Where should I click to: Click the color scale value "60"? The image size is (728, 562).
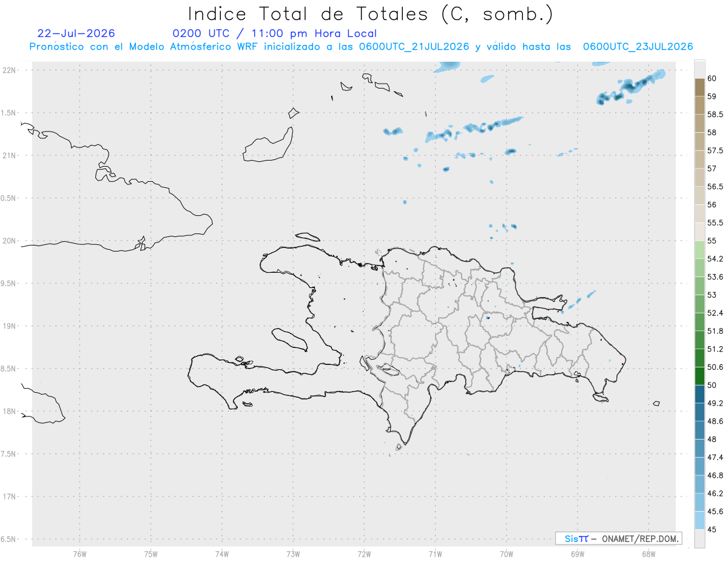coord(712,79)
